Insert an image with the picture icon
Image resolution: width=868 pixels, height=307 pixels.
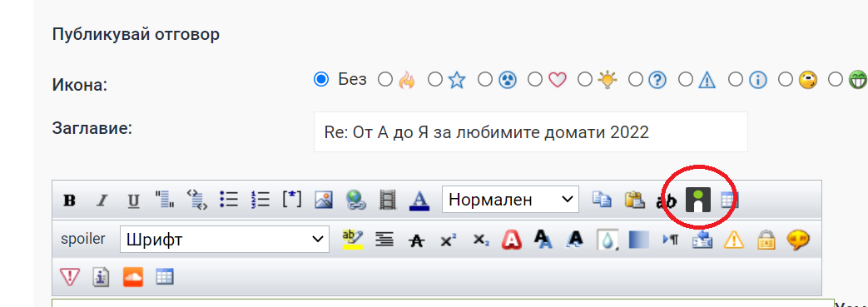pyautogui.click(x=324, y=200)
